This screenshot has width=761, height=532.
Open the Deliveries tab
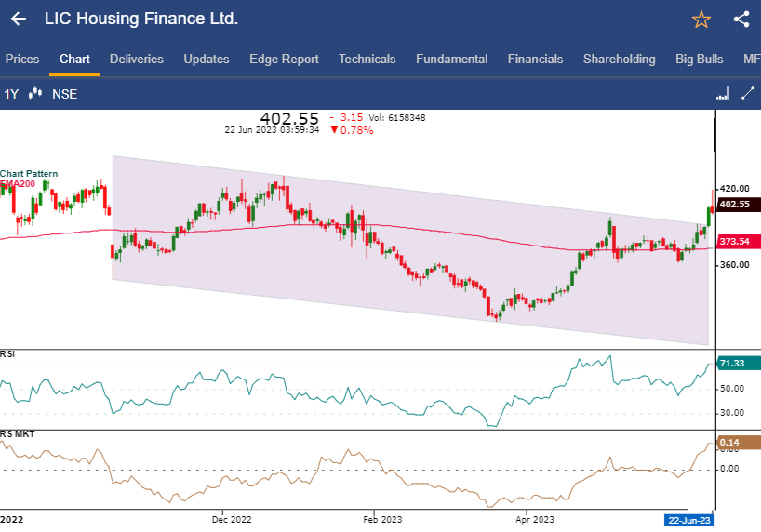pyautogui.click(x=137, y=60)
